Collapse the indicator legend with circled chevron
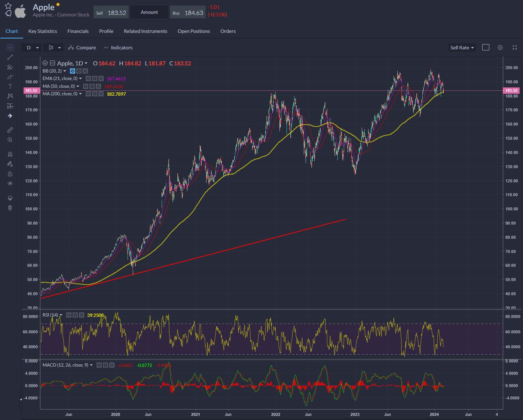 click(45, 63)
